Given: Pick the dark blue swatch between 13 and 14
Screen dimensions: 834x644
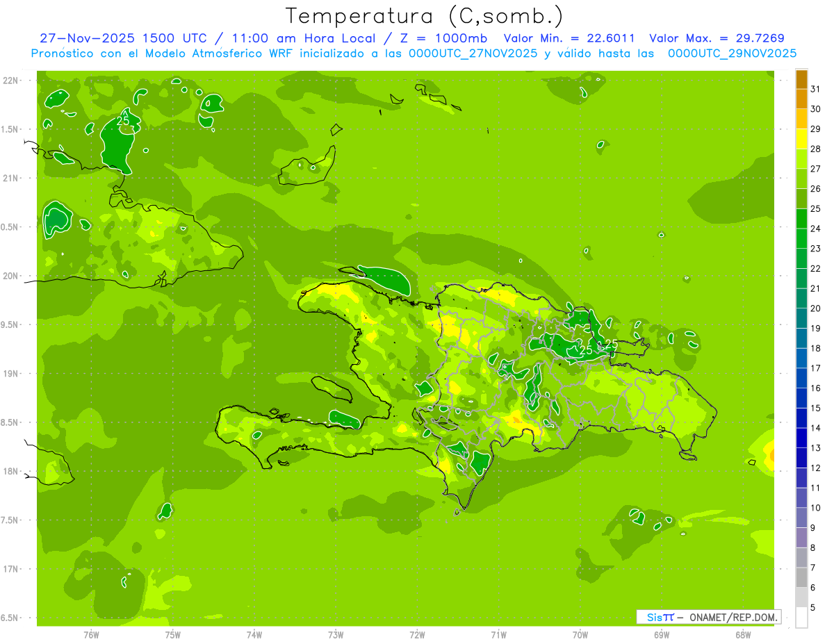Looking at the screenshot, I should (x=801, y=438).
